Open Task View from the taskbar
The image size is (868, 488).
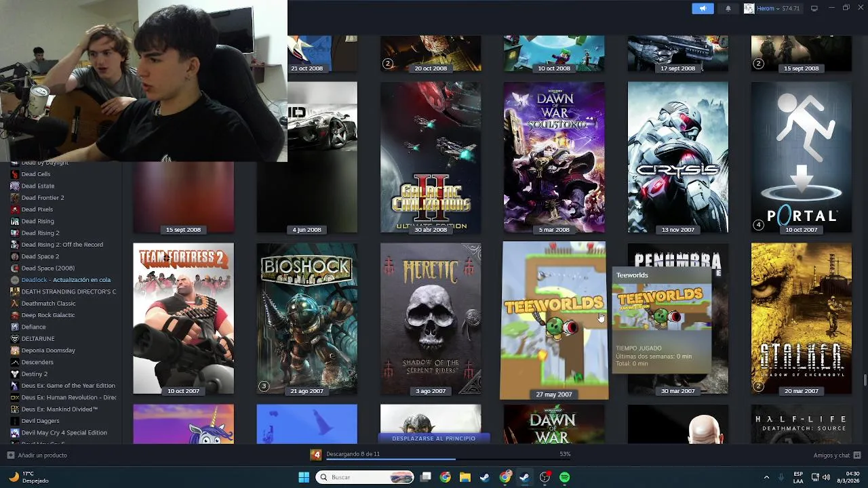426,477
